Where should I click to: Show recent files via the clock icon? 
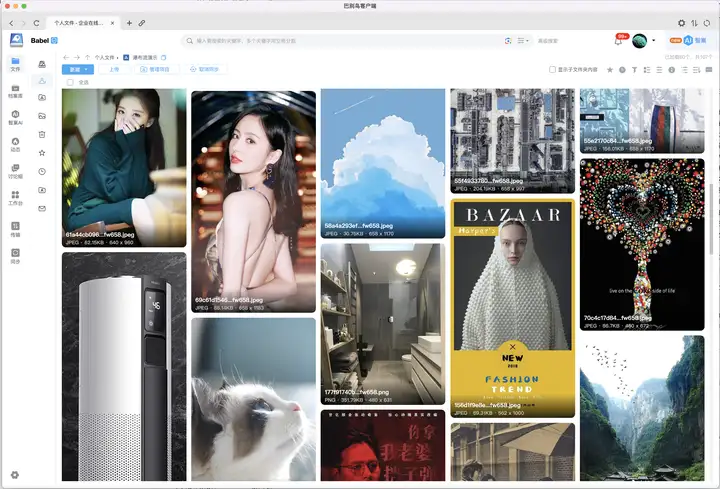[x=42, y=171]
